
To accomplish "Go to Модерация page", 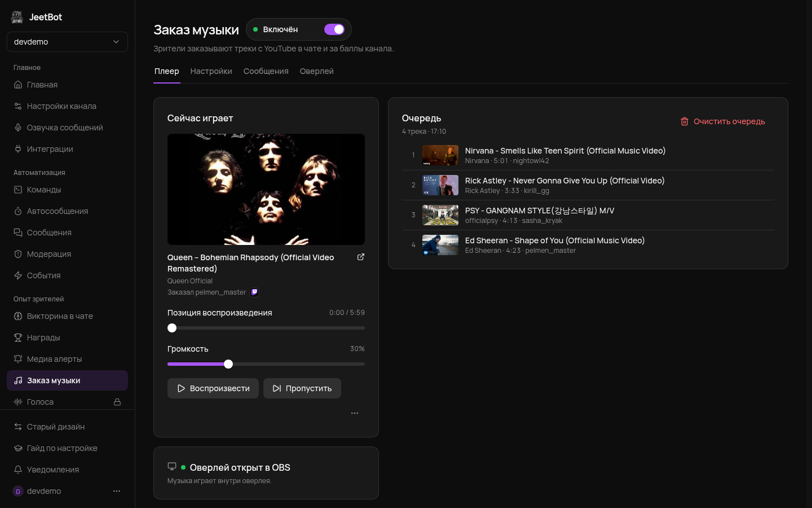I will 67,254.
